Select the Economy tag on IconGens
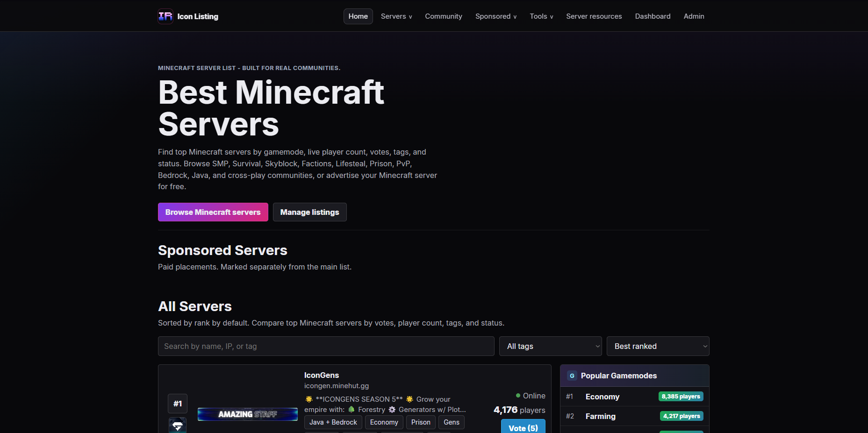The image size is (868, 433). (x=384, y=422)
